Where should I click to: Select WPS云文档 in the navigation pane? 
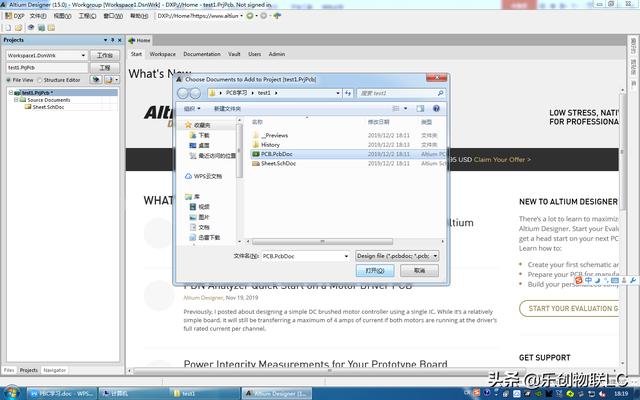coord(204,176)
